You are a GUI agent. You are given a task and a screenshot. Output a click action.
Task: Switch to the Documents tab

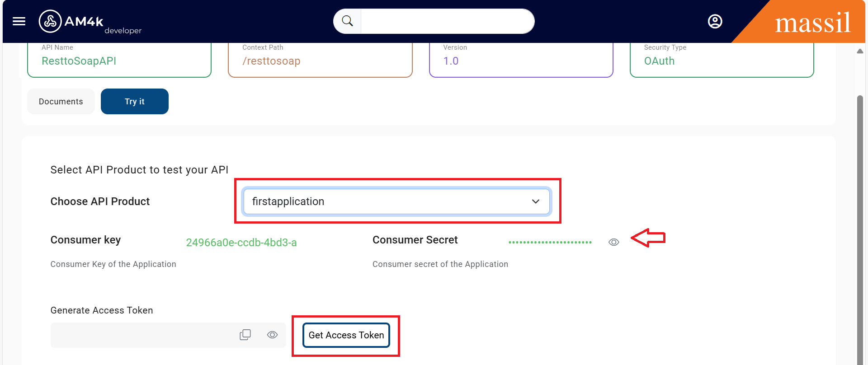click(x=61, y=102)
